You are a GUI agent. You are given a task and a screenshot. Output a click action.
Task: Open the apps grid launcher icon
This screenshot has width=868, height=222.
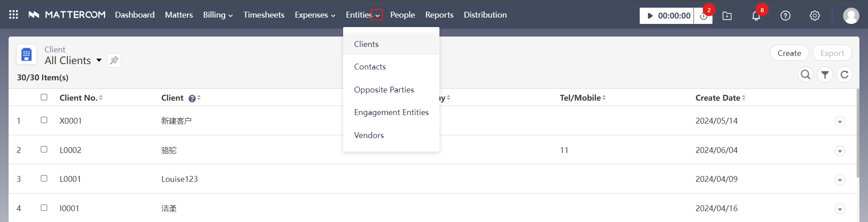tap(14, 15)
